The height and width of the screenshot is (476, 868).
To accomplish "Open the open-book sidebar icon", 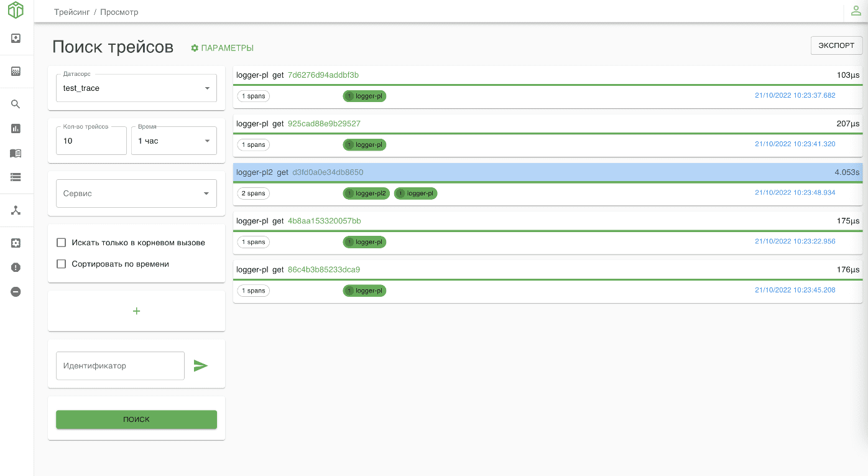I will coord(16,153).
